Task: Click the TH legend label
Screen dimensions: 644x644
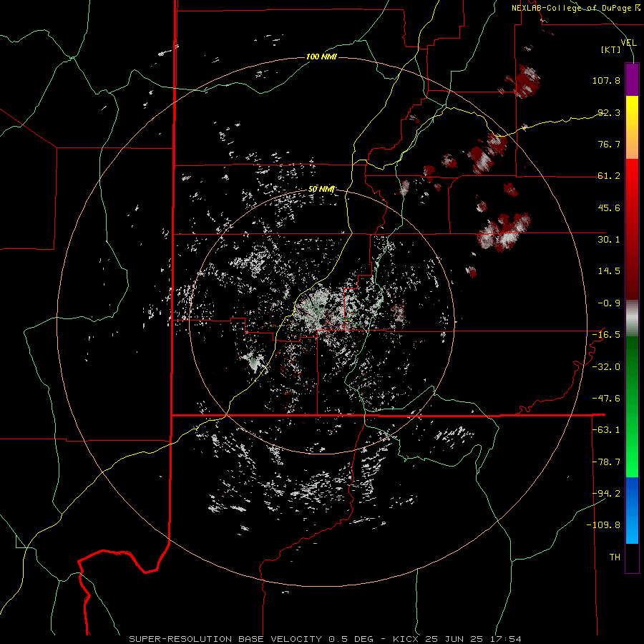Action: tap(615, 557)
